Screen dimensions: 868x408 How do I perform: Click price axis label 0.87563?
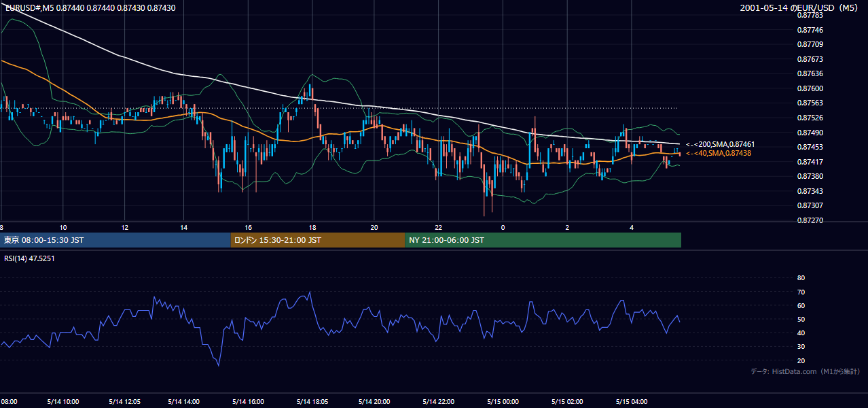[810, 103]
